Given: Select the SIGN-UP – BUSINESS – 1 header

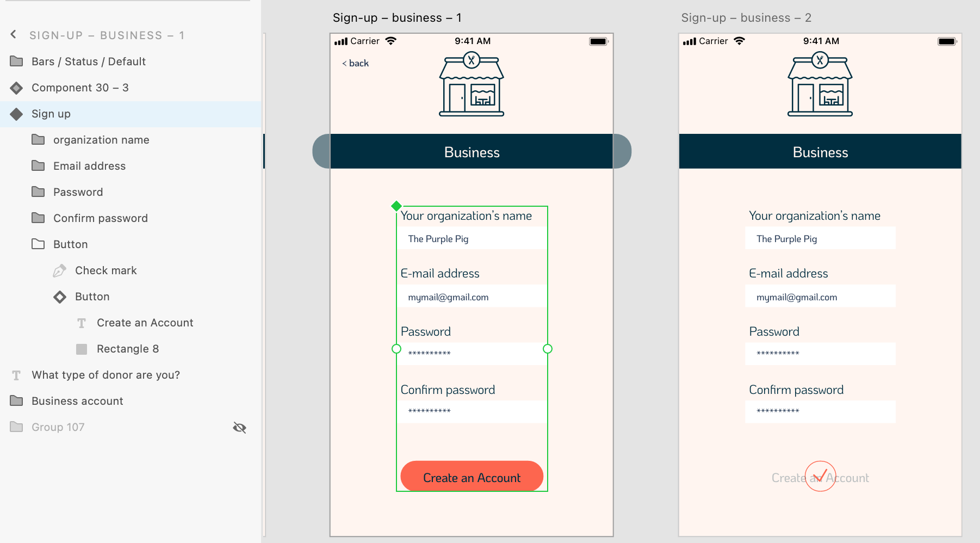Looking at the screenshot, I should click(108, 35).
